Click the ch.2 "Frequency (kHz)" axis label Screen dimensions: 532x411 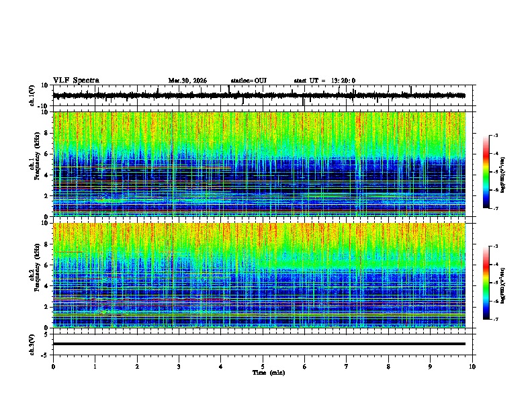point(38,267)
